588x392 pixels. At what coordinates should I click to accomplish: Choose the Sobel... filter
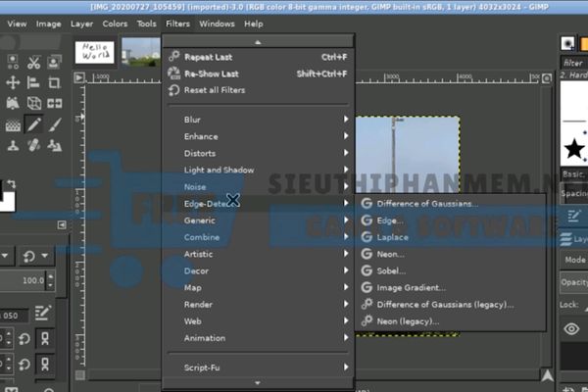click(x=450, y=270)
